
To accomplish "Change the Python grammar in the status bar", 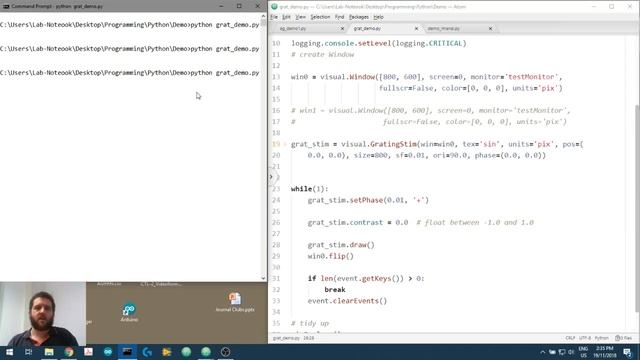I will coord(601,338).
